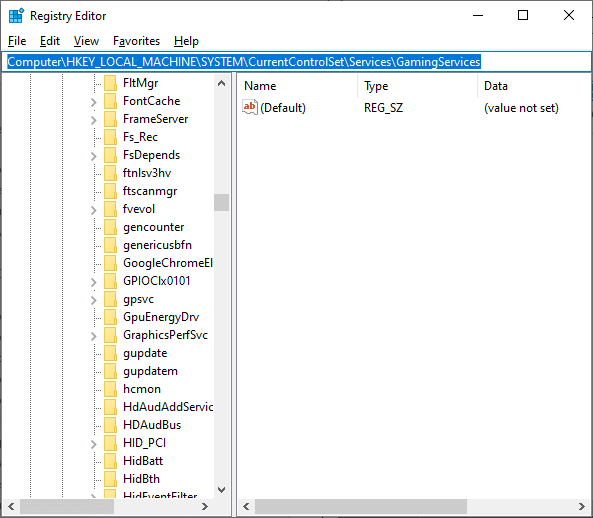Open the Edit menu
Viewport: 593px width, 518px height.
[50, 41]
